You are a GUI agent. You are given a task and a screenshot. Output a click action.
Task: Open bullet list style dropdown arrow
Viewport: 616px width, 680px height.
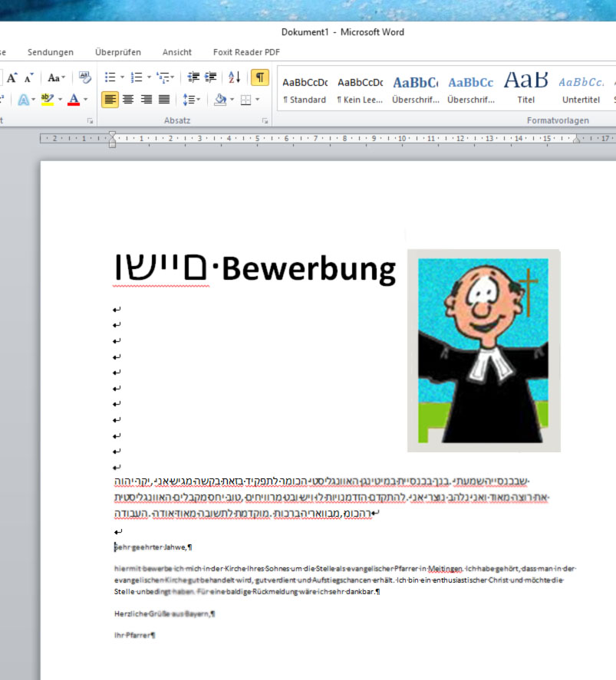(x=122, y=77)
